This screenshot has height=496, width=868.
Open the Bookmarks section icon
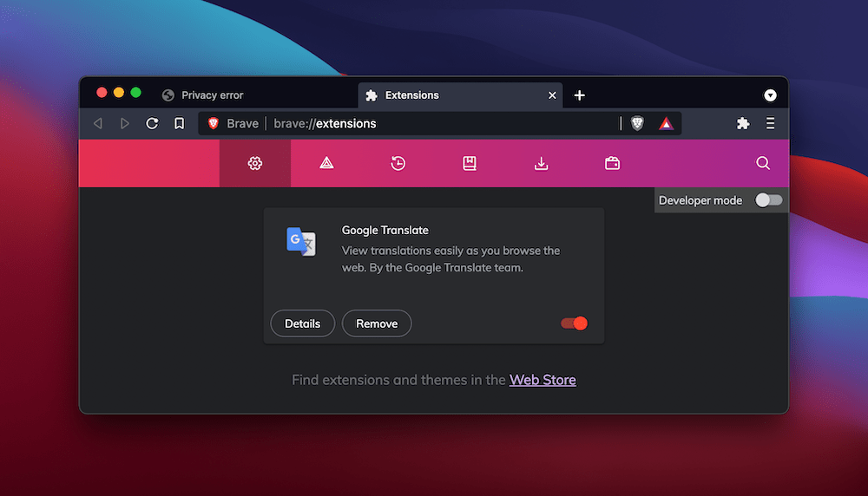click(x=470, y=163)
